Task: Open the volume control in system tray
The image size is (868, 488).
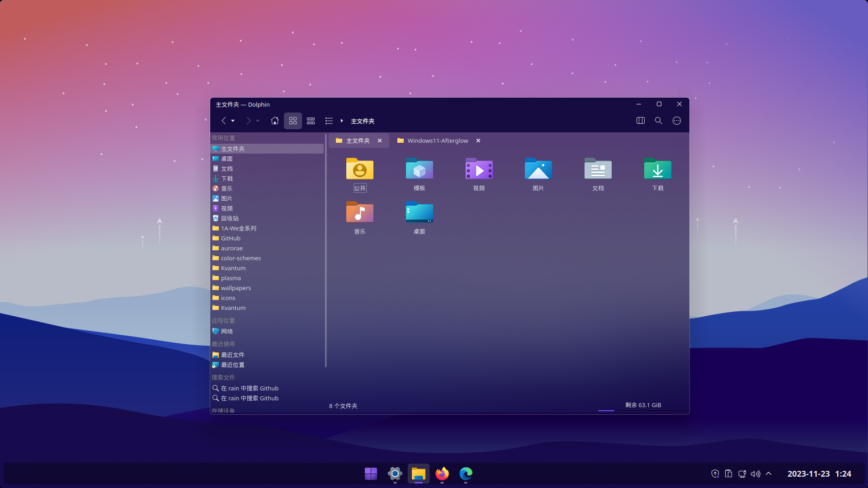Action: [755, 474]
